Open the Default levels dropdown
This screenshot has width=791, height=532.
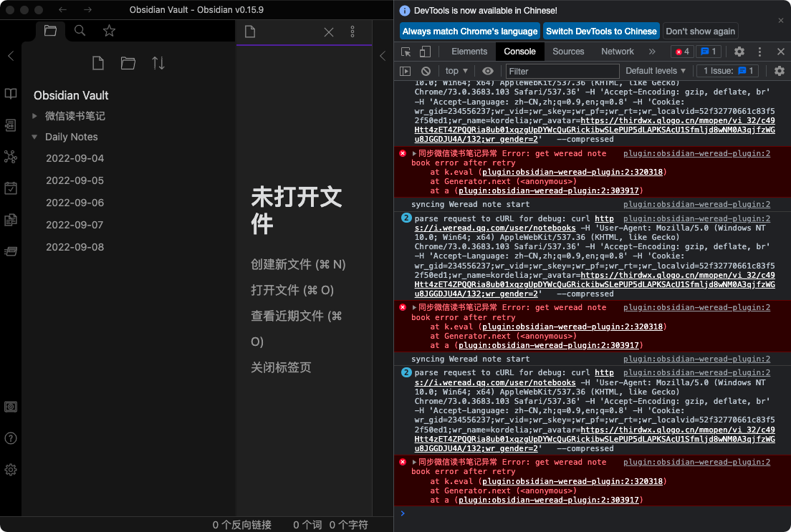coord(656,71)
